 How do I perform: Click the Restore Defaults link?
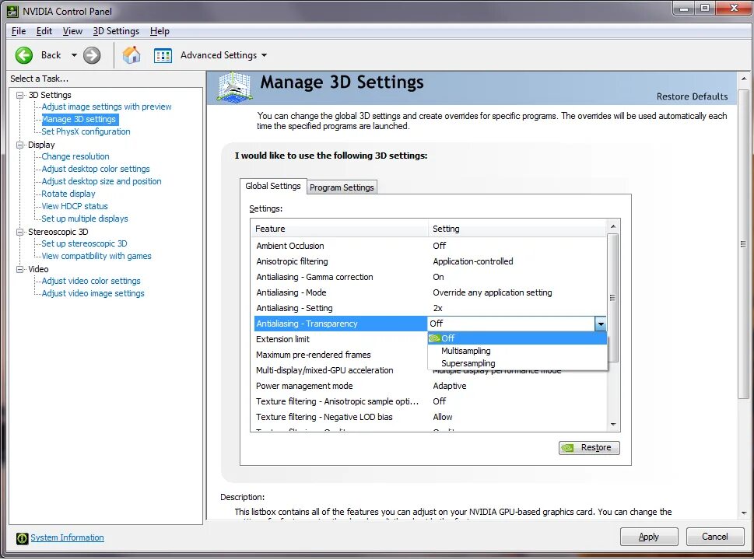692,96
